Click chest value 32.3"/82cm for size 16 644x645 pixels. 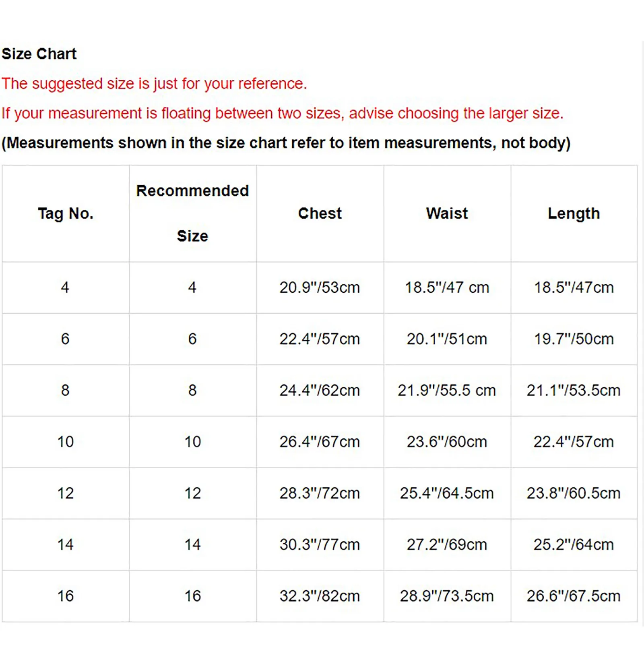(x=320, y=596)
